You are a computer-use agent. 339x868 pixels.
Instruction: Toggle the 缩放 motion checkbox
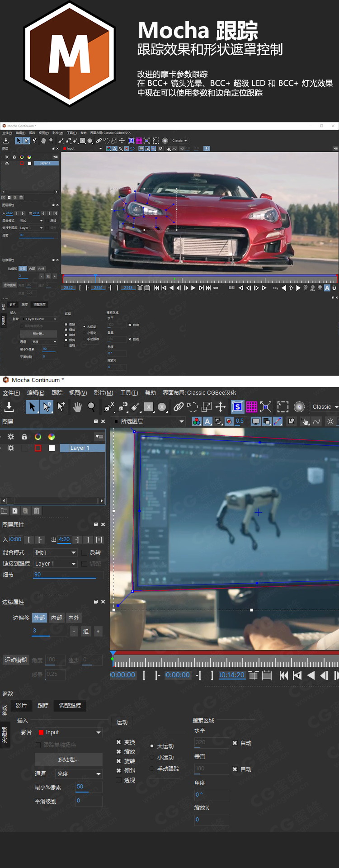(x=118, y=752)
